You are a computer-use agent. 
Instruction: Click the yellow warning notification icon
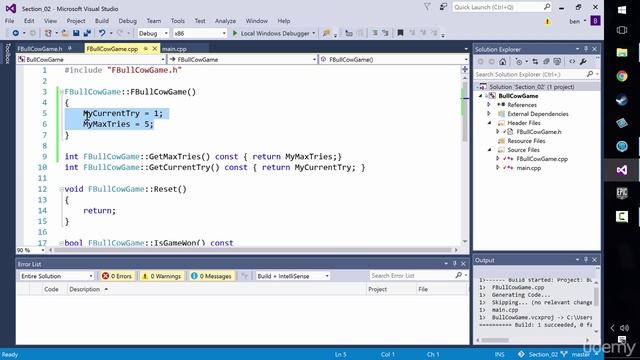click(x=547, y=21)
